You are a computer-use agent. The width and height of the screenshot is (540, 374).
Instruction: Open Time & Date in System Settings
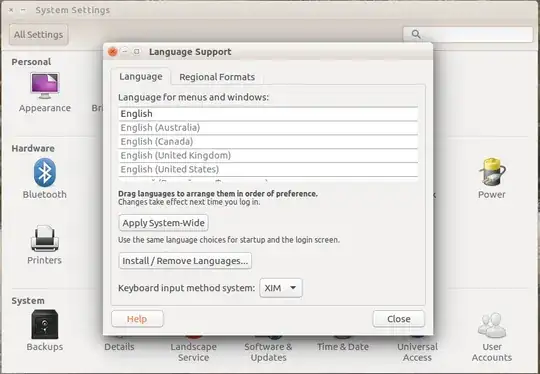pos(343,346)
